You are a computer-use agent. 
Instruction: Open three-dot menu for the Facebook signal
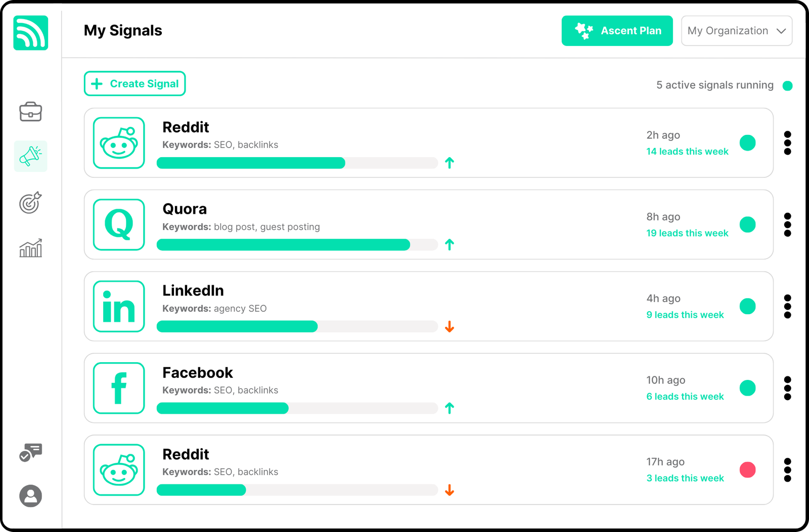pos(787,388)
